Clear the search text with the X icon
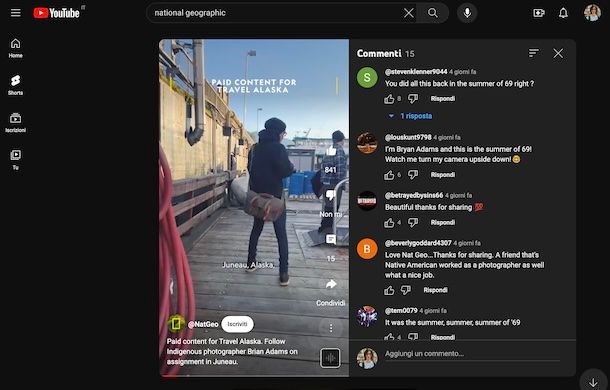The width and height of the screenshot is (610, 390). 408,13
